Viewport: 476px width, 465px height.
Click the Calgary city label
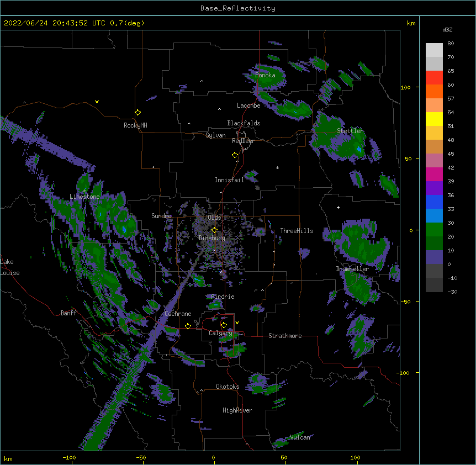[x=220, y=333]
